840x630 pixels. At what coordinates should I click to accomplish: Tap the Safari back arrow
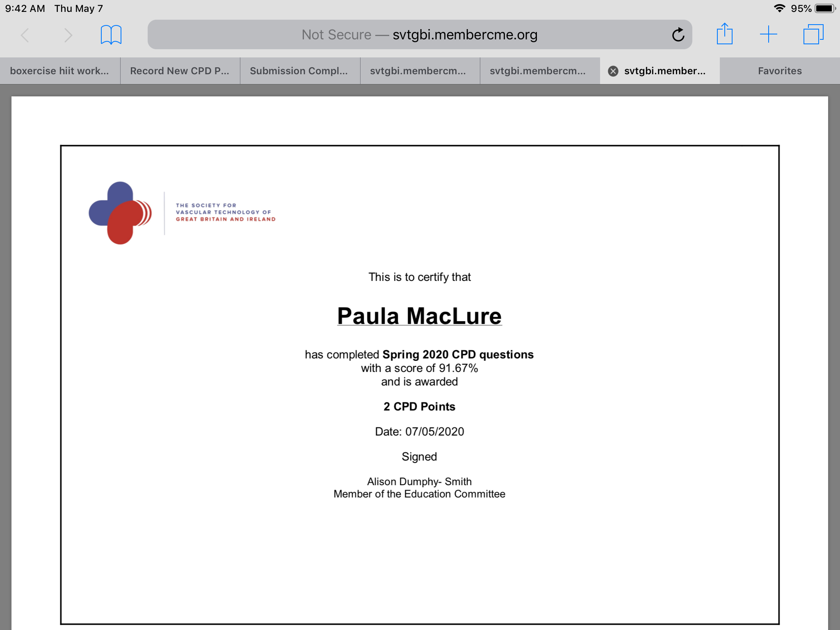[x=25, y=35]
